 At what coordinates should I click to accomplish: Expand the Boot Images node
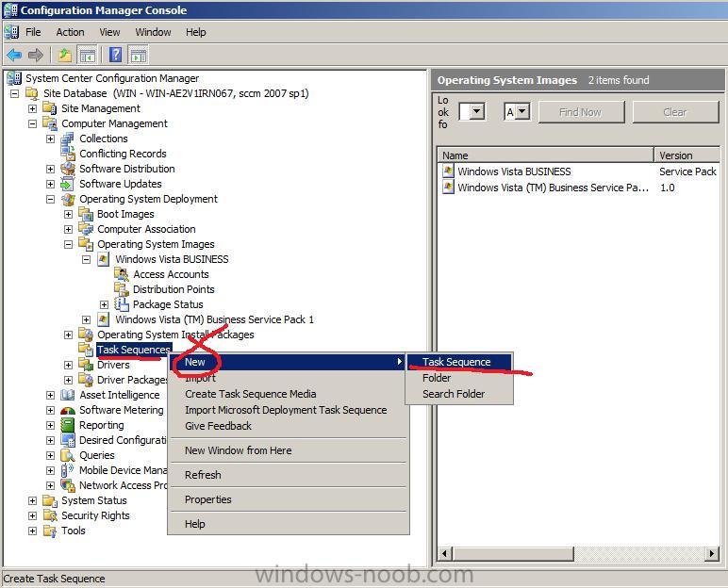click(x=68, y=214)
